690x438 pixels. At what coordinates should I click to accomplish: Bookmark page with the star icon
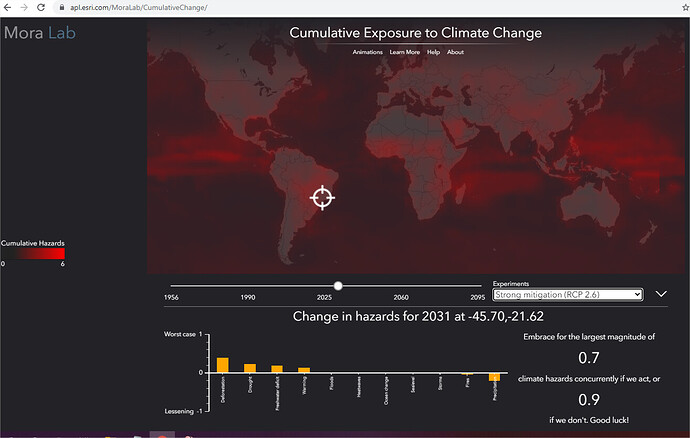tap(686, 7)
